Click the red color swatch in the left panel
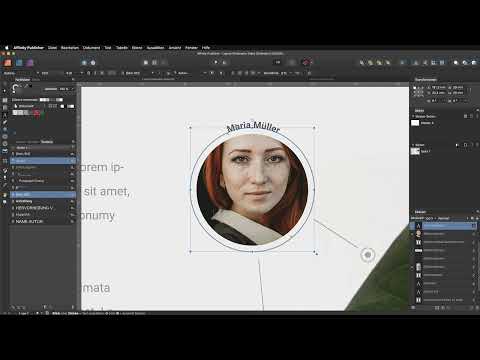 pyautogui.click(x=37, y=113)
